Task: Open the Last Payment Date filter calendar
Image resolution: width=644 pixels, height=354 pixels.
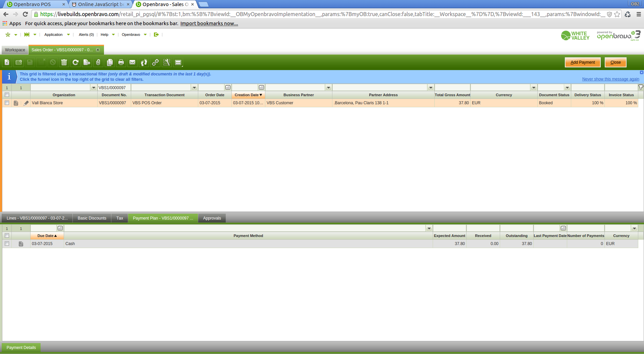Action: [x=563, y=228]
